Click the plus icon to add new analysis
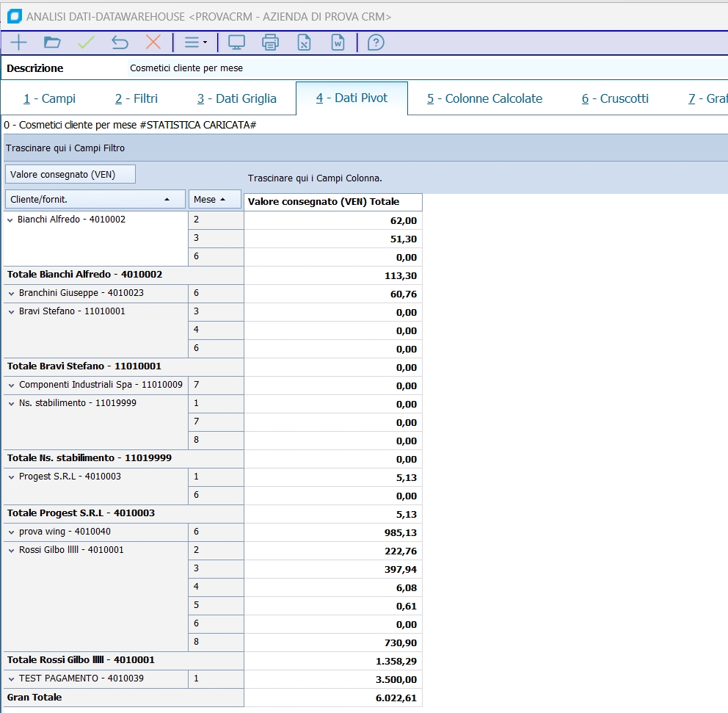 (x=18, y=43)
